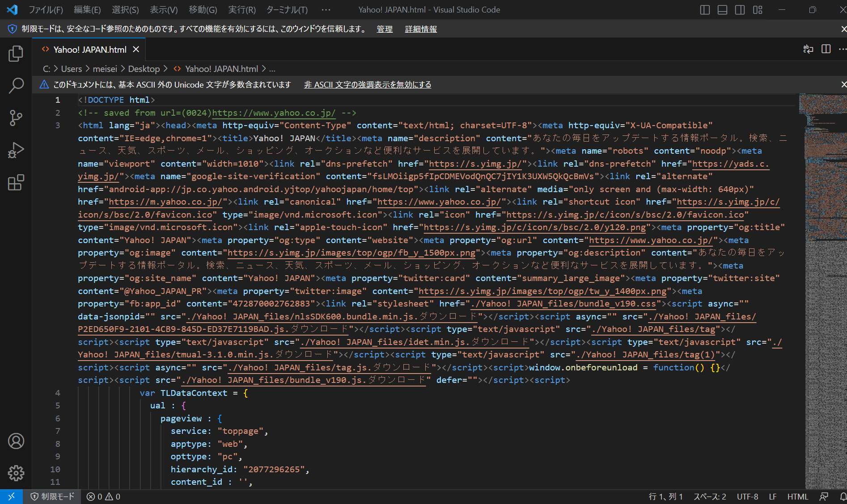This screenshot has width=847, height=504.
Task: Click the remote window indicator in status bar
Action: (11, 496)
